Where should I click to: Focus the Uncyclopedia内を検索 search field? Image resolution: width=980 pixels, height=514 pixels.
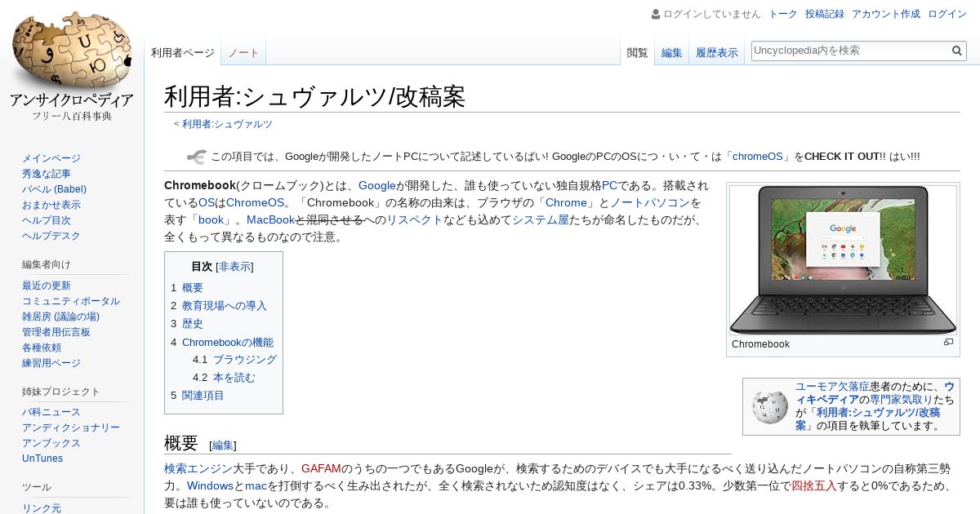pos(850,51)
